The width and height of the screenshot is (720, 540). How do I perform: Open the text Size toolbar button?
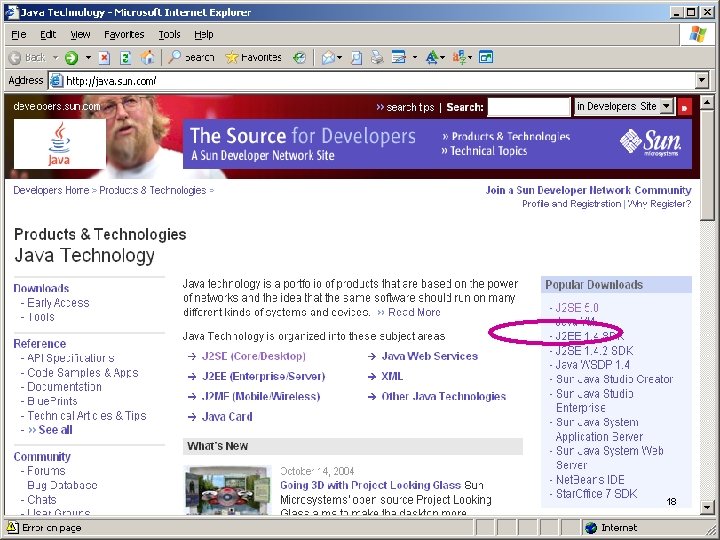[x=434, y=57]
